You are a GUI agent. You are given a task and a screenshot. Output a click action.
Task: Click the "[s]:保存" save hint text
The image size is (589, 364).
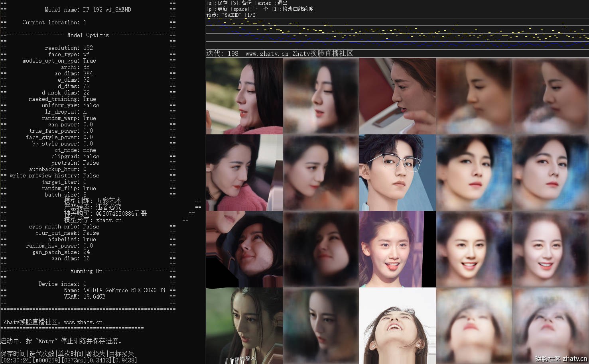point(217,3)
